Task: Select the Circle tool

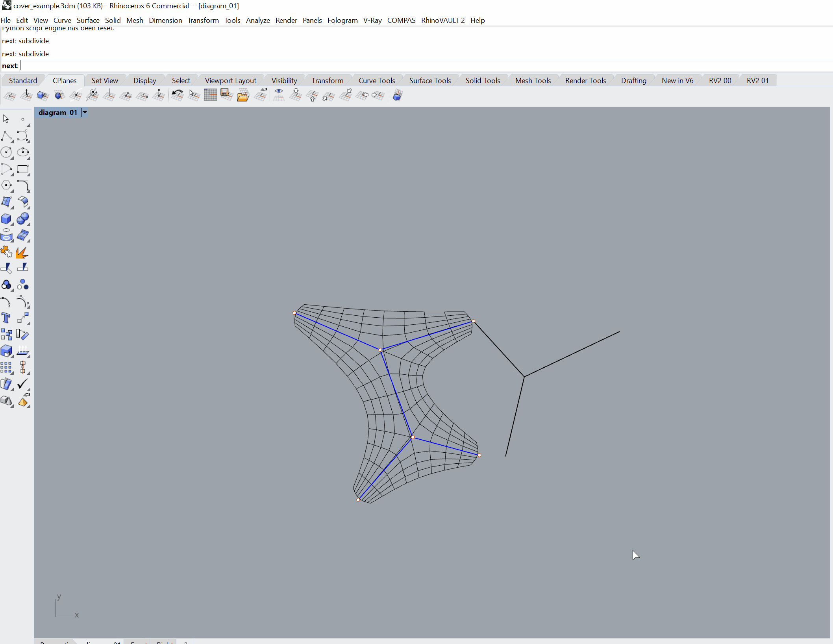Action: [x=6, y=152]
